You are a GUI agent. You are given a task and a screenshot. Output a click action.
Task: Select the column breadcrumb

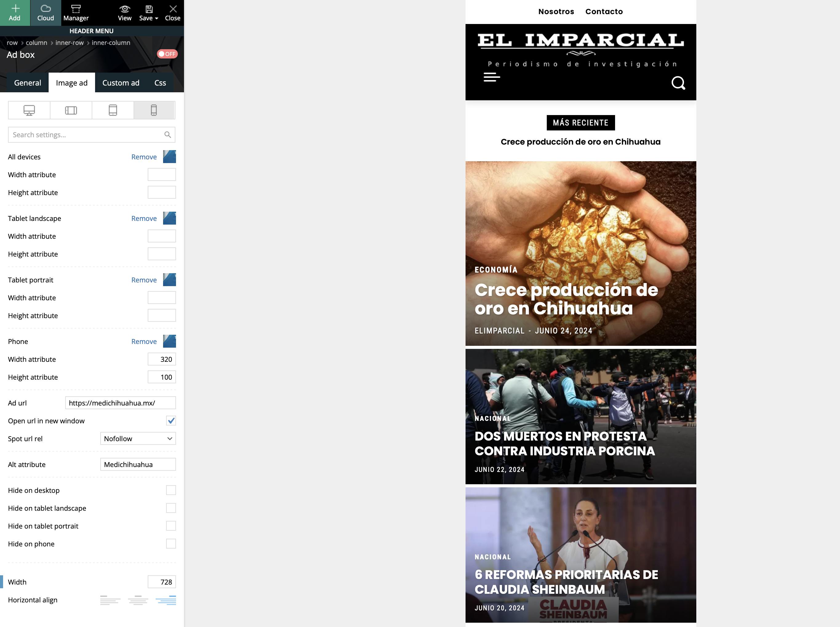coord(36,42)
